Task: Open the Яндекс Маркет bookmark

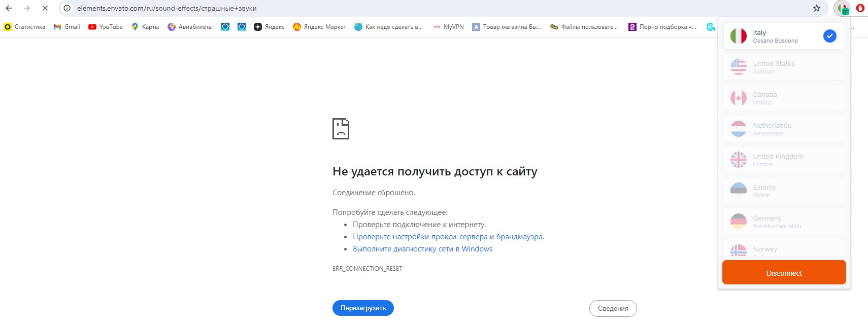Action: point(319,27)
